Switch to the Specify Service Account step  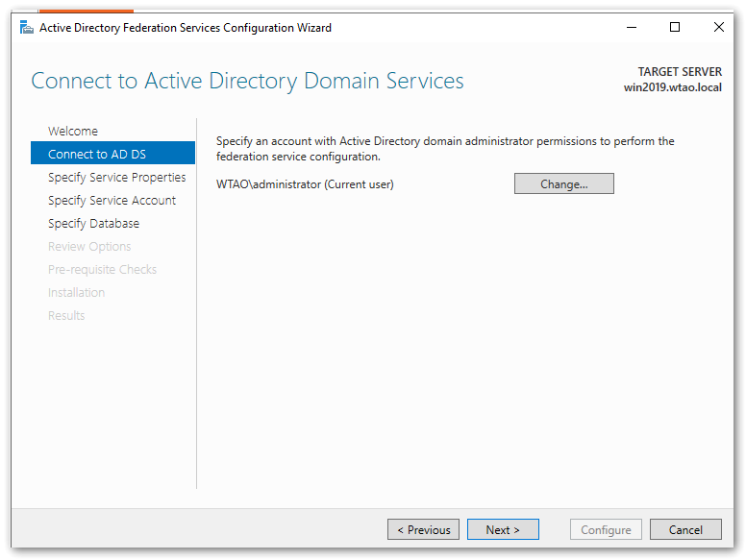pyautogui.click(x=112, y=201)
